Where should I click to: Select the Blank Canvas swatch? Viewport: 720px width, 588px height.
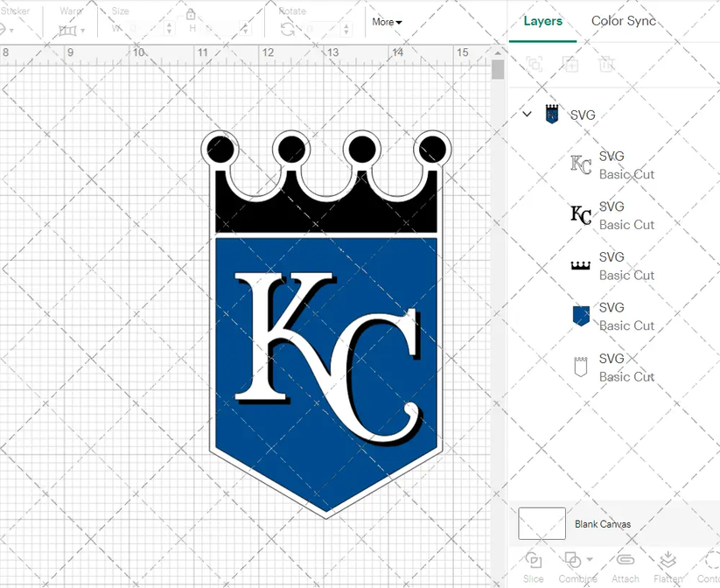(541, 523)
